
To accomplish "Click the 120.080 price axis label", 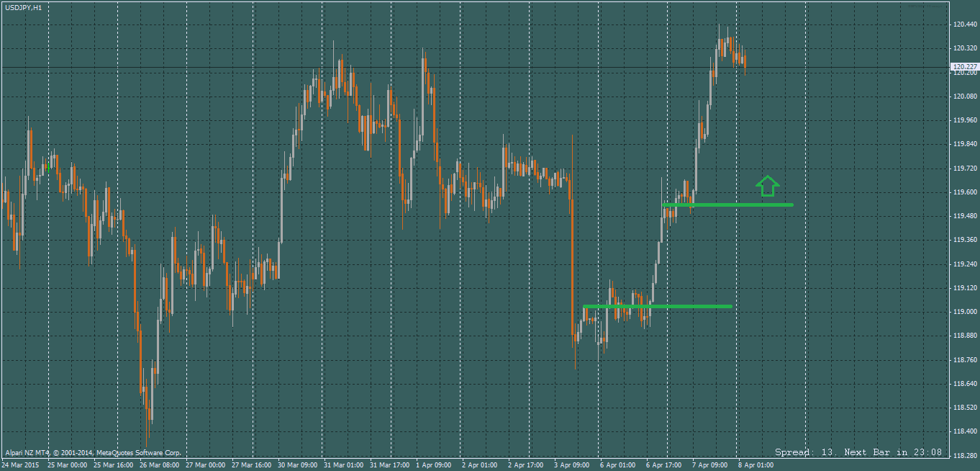I will (964, 97).
